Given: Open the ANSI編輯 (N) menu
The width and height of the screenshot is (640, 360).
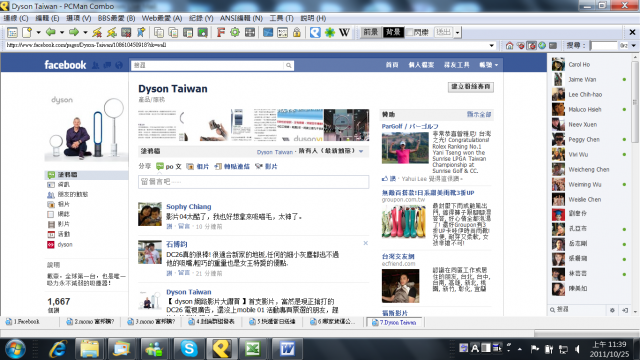Looking at the screenshot, I should pos(241,18).
